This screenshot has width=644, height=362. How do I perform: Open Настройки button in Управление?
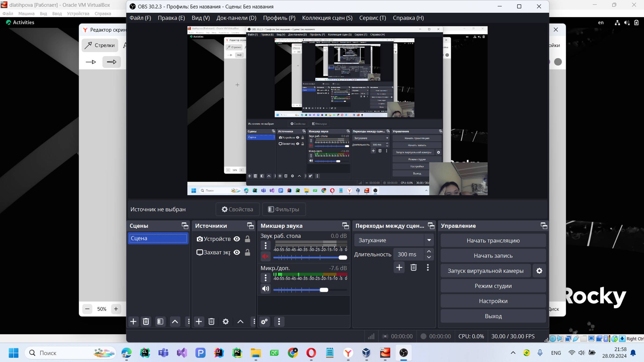click(493, 301)
